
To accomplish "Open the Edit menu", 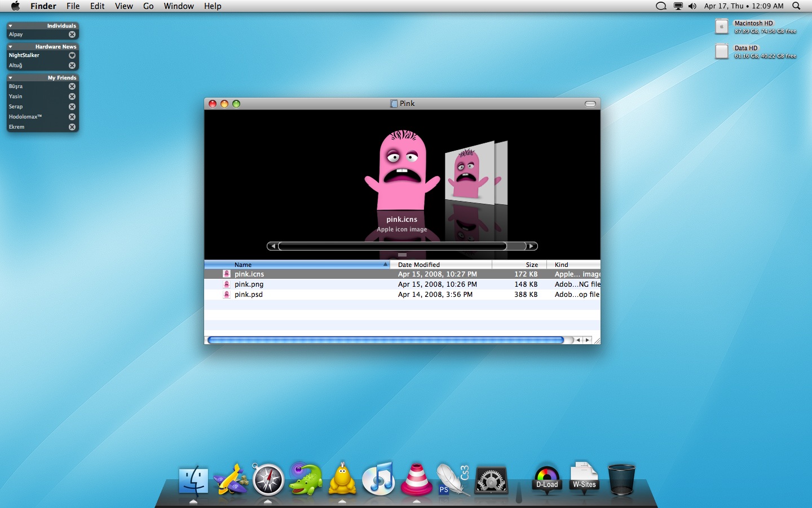I will click(98, 6).
